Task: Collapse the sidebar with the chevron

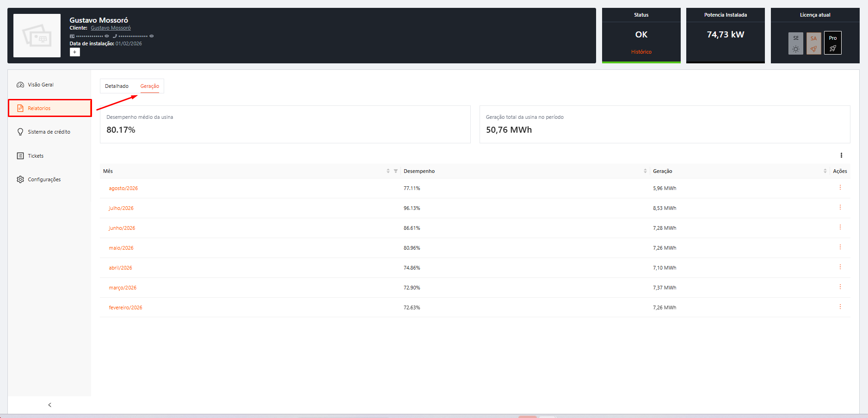Action: pos(49,405)
